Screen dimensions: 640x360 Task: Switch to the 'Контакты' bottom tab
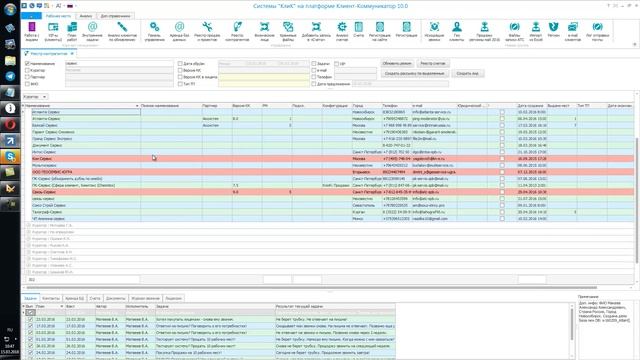[x=51, y=298]
